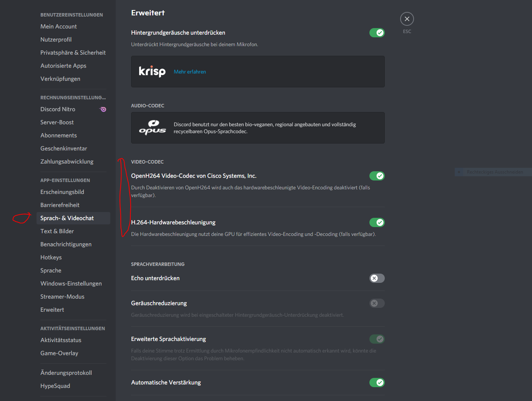This screenshot has height=401, width=532.
Task: Open Text & Bilder settings
Action: pos(57,231)
